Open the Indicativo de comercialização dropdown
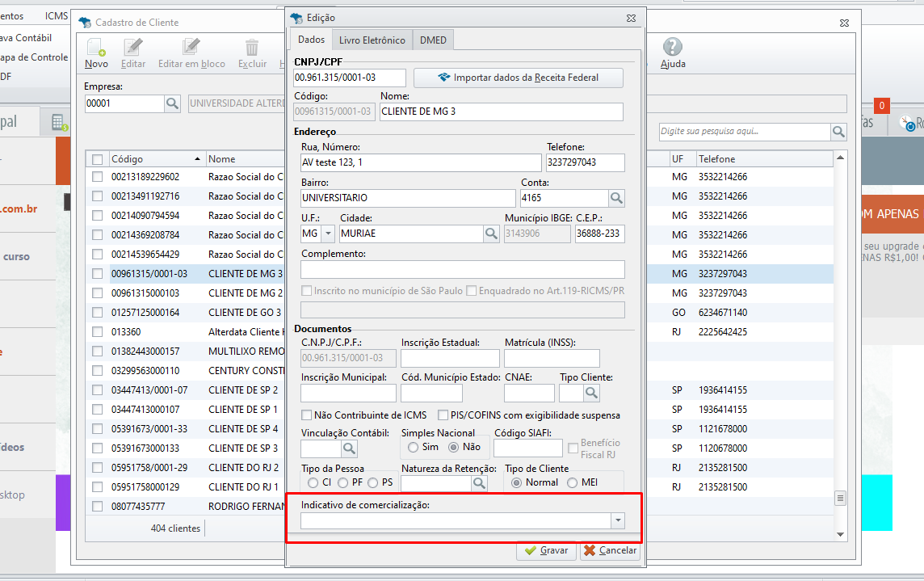Screen dimensions: 924x581 [x=618, y=521]
